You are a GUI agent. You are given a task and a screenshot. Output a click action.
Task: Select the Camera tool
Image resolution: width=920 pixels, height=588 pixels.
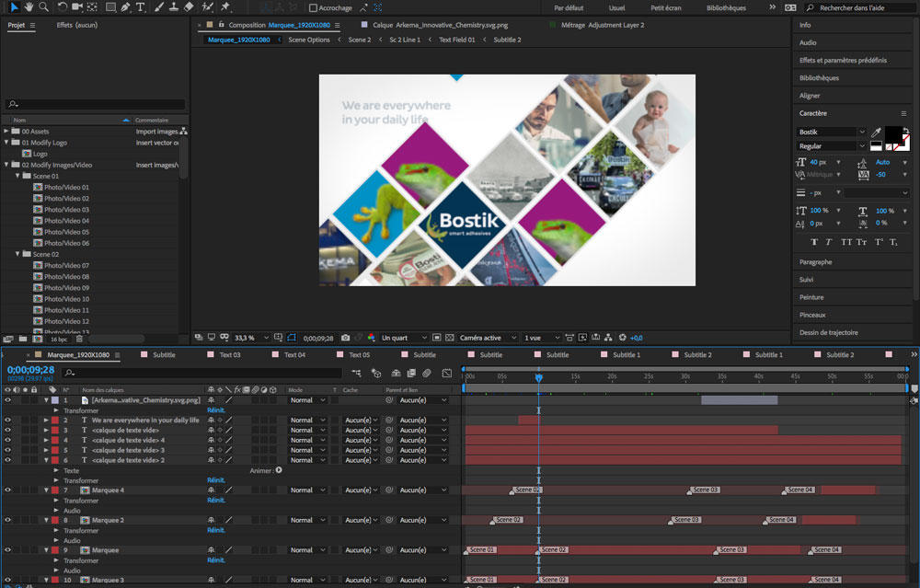[x=77, y=7]
